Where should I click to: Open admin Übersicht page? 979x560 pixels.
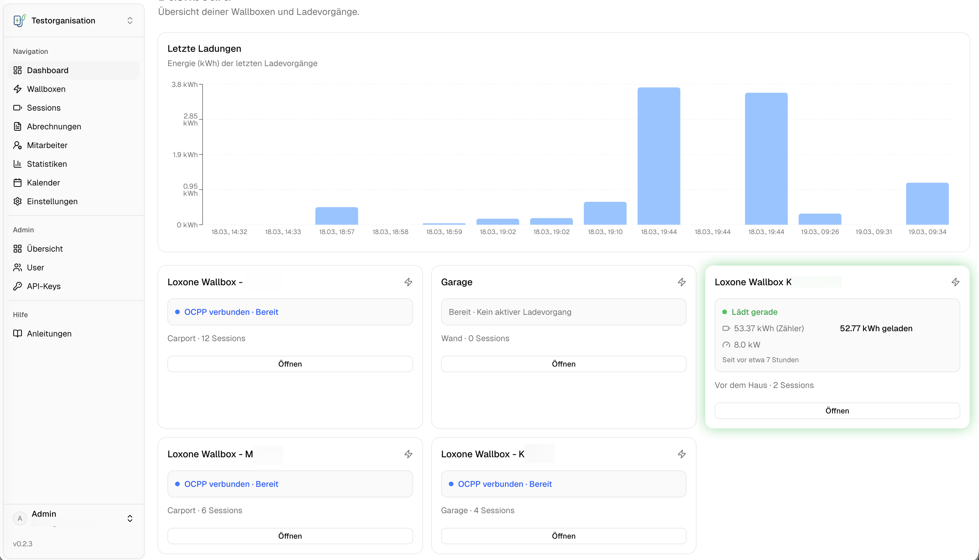pos(44,249)
